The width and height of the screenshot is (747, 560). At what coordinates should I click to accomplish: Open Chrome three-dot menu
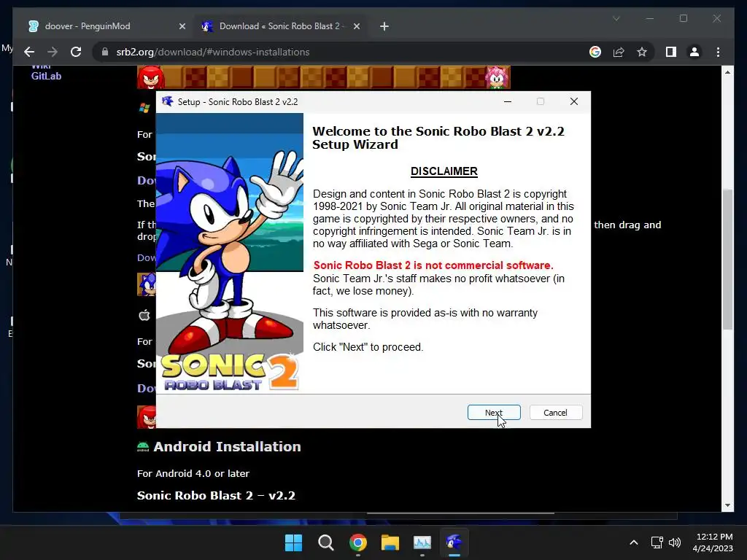[718, 52]
